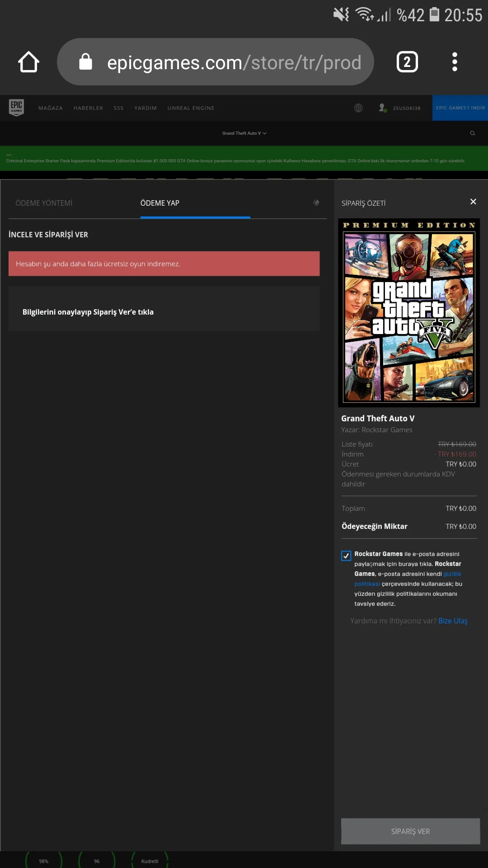Click the 96 circular badge at bottom
The width and height of the screenshot is (488, 868).
click(97, 861)
